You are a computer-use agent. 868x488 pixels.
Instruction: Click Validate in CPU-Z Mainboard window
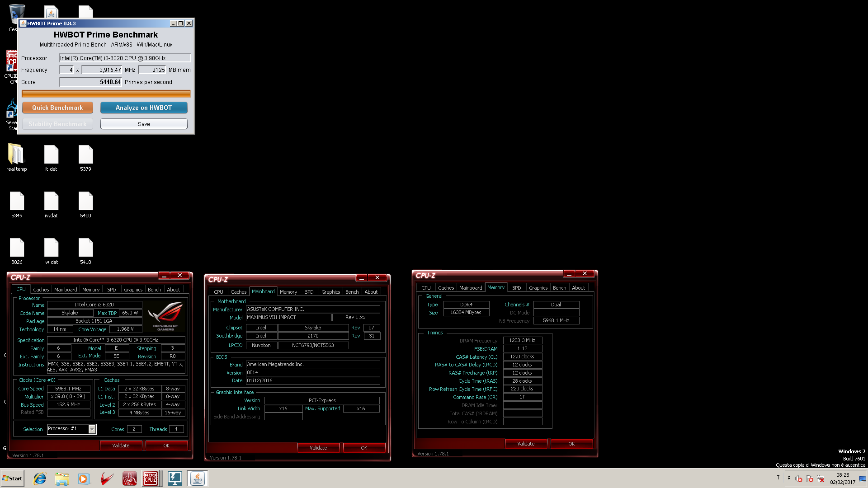[x=318, y=448]
